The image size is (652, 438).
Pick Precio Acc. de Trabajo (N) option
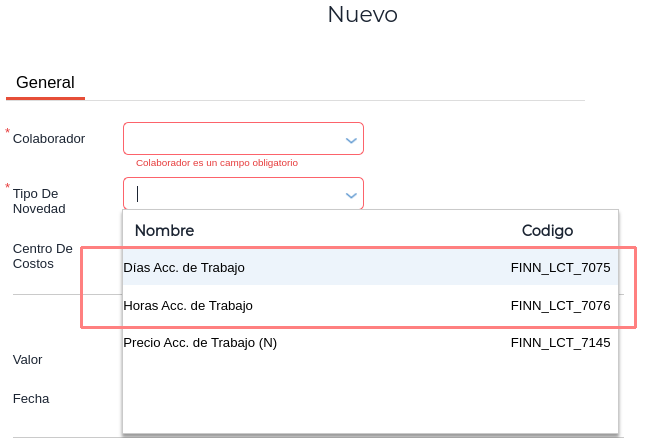200,343
